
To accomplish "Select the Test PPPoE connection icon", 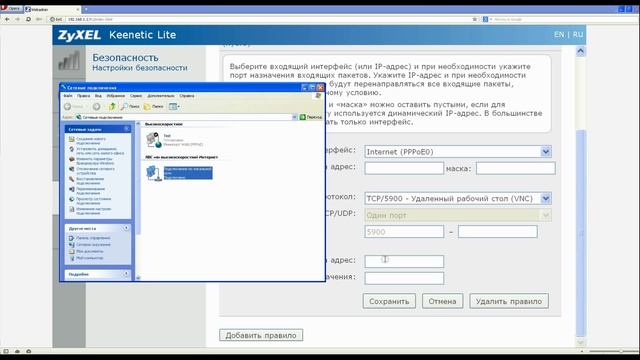I will [x=154, y=140].
